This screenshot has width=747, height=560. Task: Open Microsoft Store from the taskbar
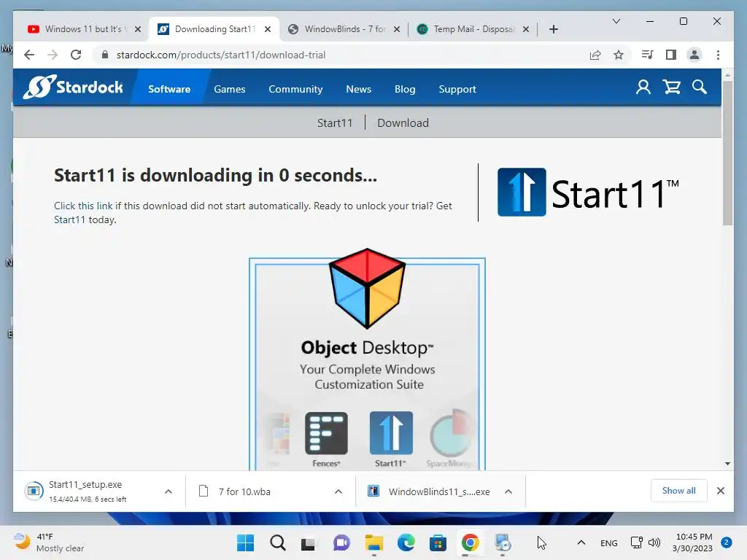(438, 542)
